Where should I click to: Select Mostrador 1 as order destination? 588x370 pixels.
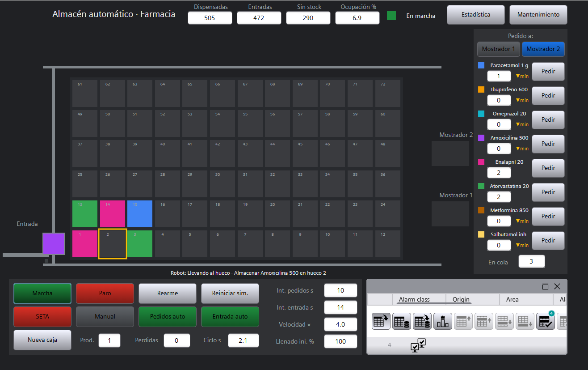click(499, 49)
